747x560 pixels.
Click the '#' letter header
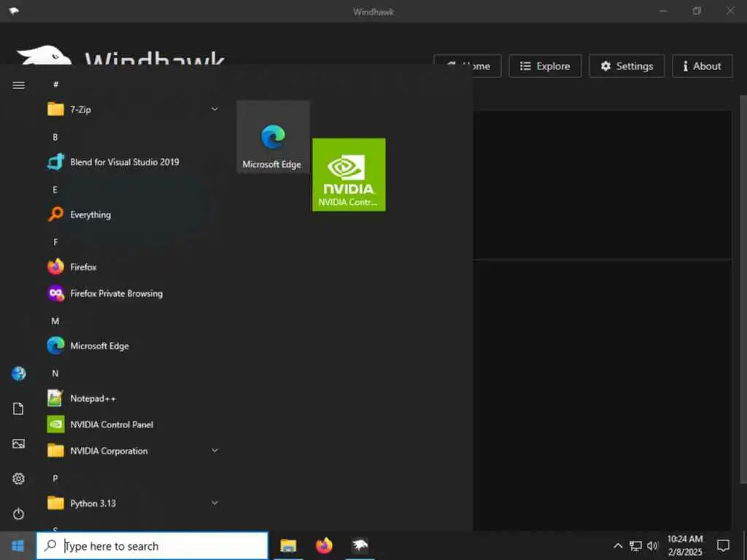coord(55,85)
